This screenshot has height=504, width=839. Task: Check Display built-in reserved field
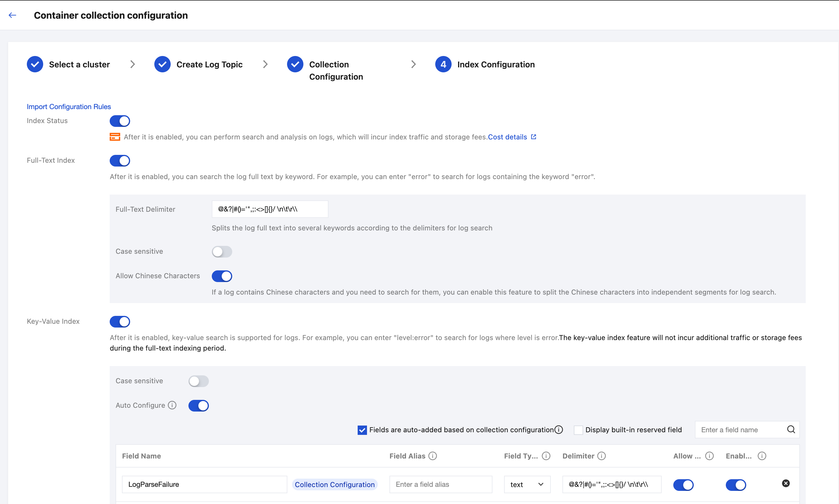tap(578, 430)
